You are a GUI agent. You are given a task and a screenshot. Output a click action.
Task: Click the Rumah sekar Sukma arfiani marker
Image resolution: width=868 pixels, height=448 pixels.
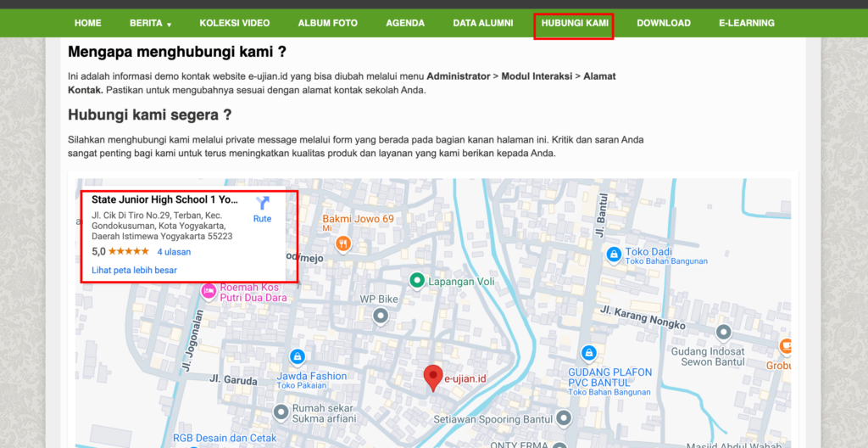(281, 412)
